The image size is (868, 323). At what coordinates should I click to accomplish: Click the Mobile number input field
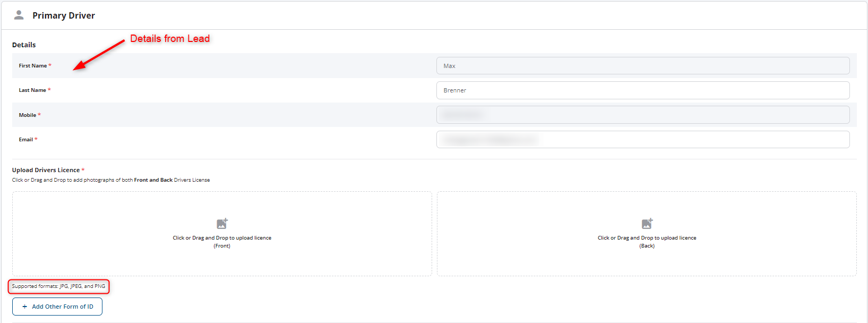(x=643, y=115)
